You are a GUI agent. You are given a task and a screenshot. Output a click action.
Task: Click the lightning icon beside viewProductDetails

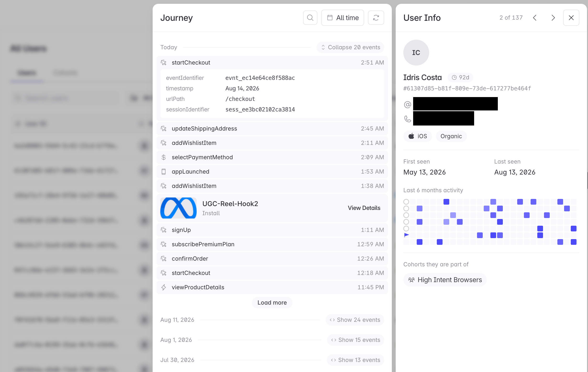[164, 287]
